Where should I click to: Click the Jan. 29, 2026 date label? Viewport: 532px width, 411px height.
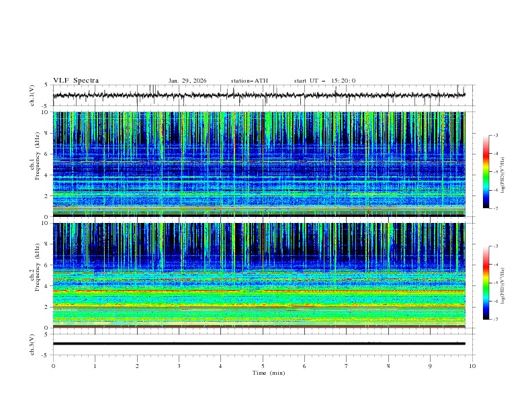coord(187,81)
